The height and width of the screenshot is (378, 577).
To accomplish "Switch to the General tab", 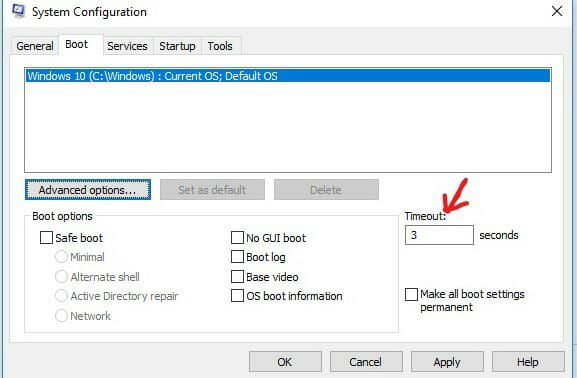I will coord(35,46).
